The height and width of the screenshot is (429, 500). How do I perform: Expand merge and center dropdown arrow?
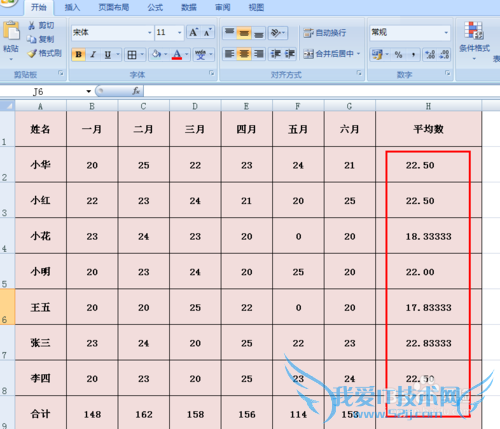click(x=359, y=54)
